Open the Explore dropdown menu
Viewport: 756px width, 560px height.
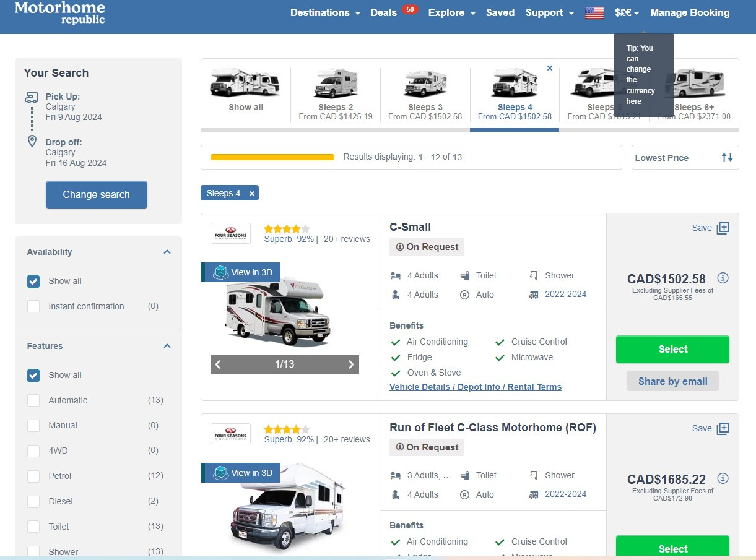click(x=452, y=12)
